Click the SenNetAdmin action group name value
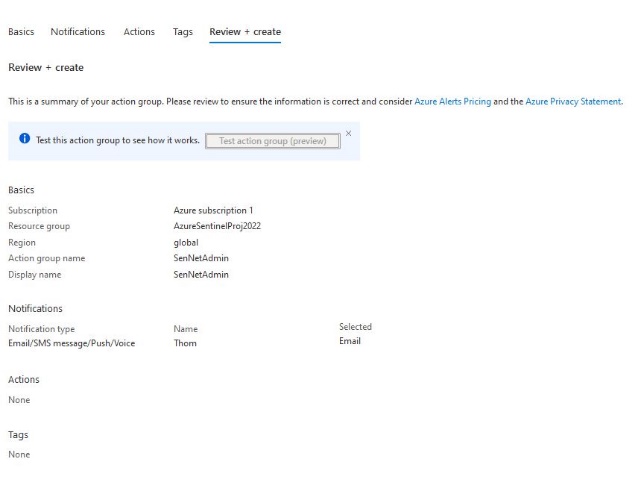Viewport: 644px width, 503px height. (x=201, y=259)
